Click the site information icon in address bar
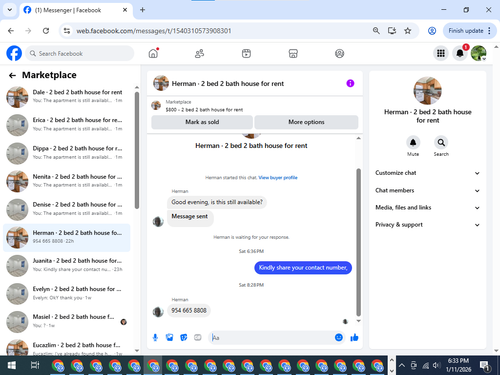Image resolution: width=500 pixels, height=375 pixels. point(67,31)
